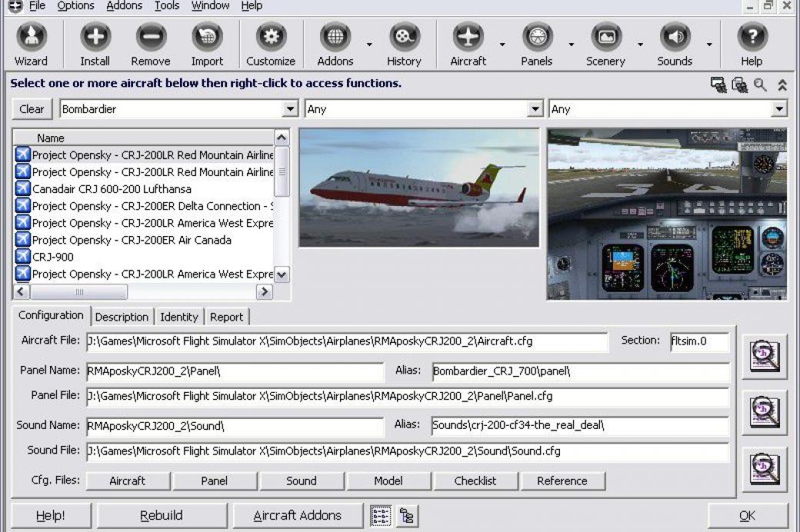Open the Panels toolbar section
This screenshot has height=532, width=800.
coord(537,45)
